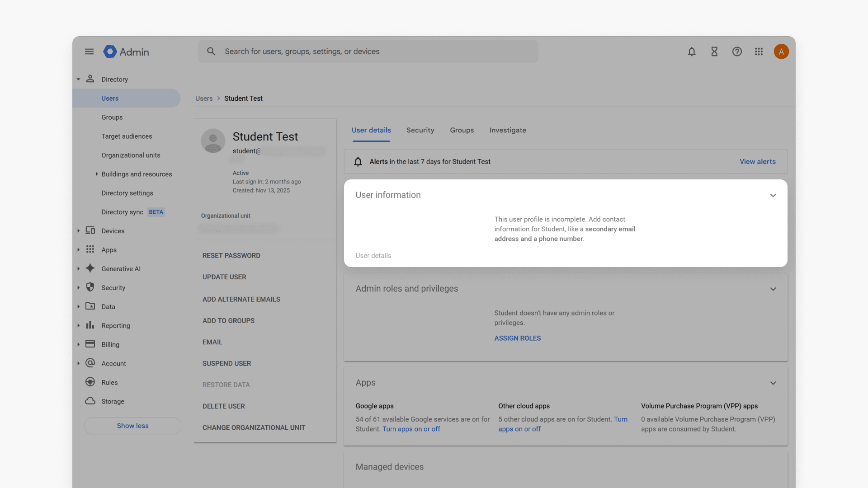The width and height of the screenshot is (868, 488).
Task: Expand the Account section arrow
Action: click(x=78, y=364)
